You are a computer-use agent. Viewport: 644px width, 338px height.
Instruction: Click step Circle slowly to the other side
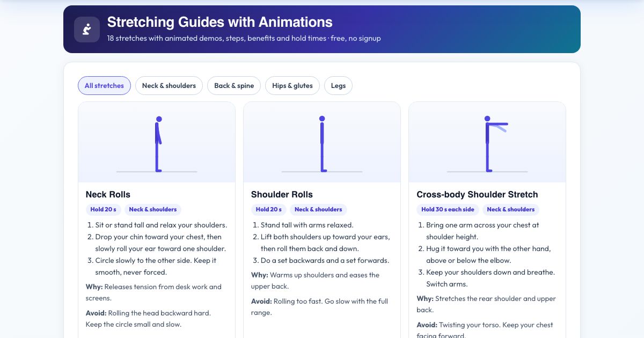click(156, 266)
